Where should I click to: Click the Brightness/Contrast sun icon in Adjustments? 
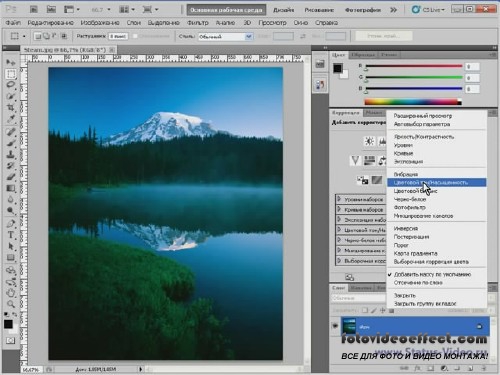coord(369,142)
